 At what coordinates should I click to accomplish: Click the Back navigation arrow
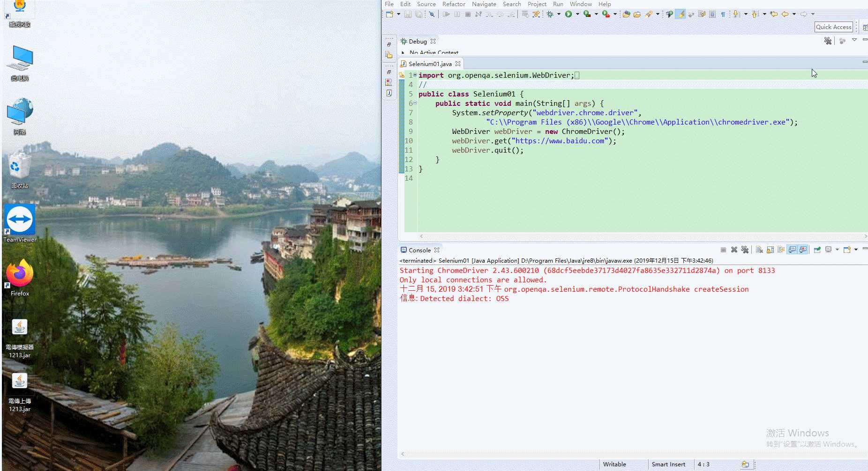785,14
